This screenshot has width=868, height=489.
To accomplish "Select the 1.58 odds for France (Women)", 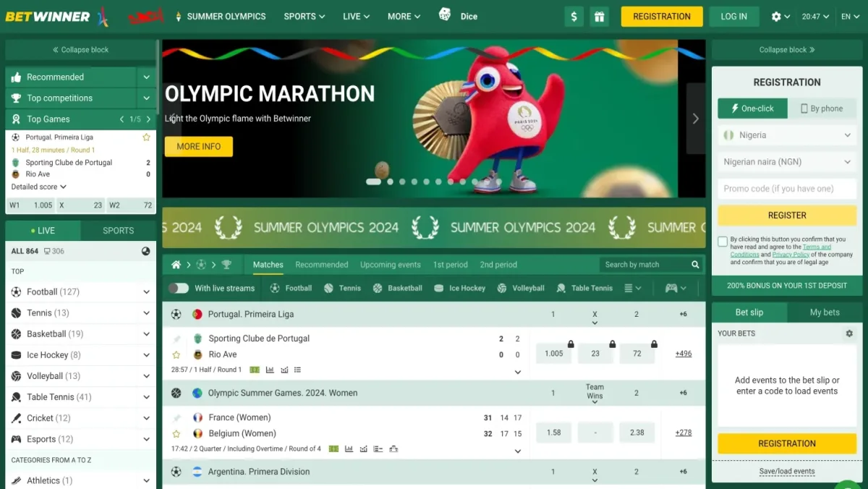I will click(554, 433).
